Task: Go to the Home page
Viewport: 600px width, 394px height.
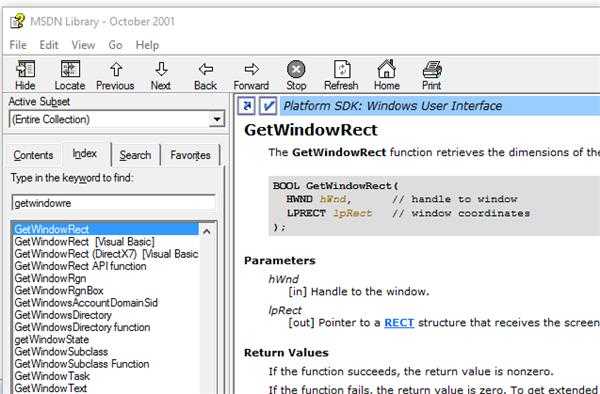Action: (x=386, y=75)
